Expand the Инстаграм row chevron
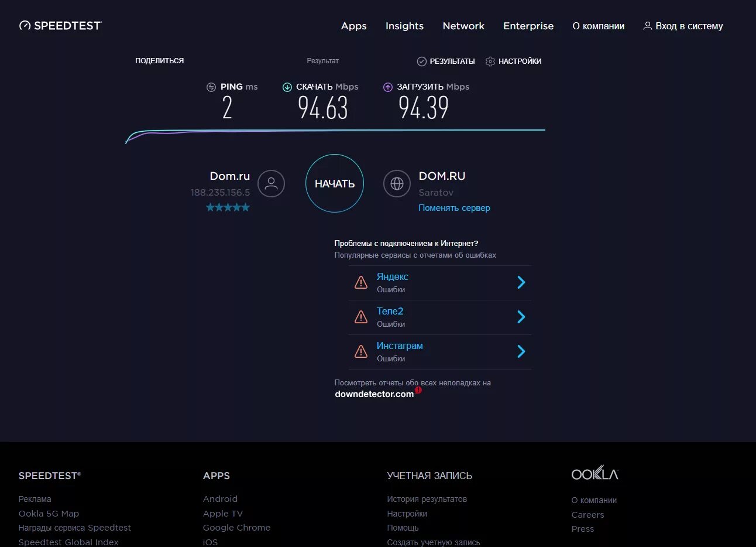 point(521,352)
